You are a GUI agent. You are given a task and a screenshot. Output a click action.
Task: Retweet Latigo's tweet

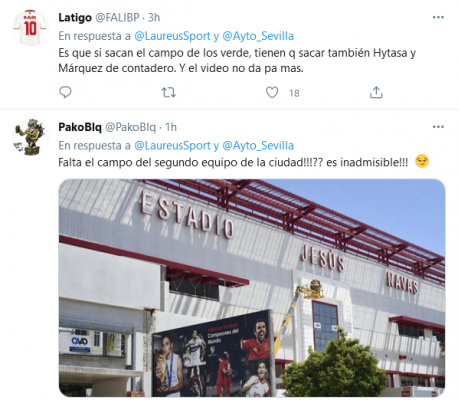[x=169, y=92]
